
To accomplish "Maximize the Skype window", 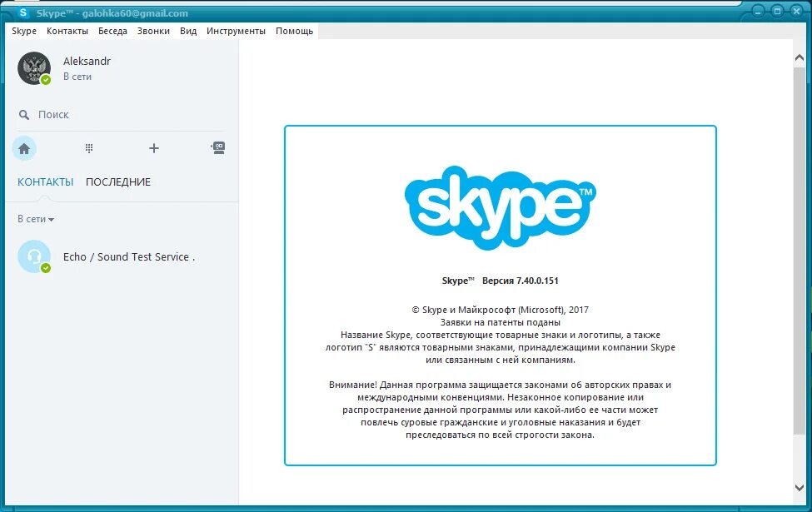I will pyautogui.click(x=777, y=11).
